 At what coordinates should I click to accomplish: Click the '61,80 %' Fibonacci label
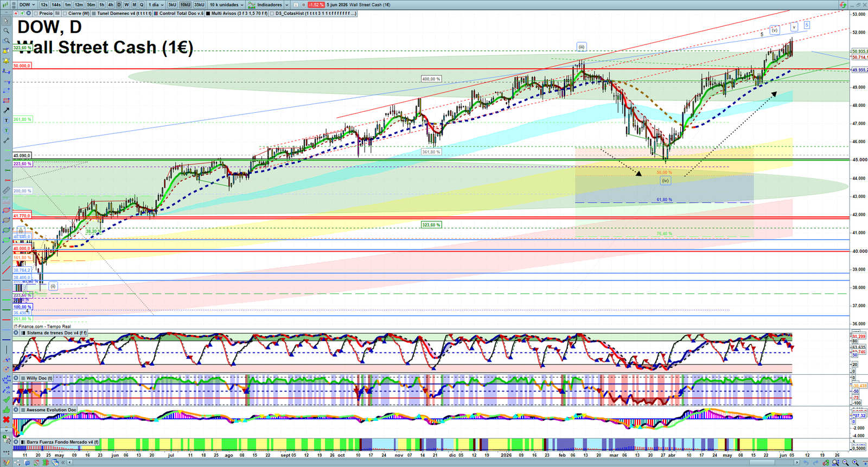pyautogui.click(x=664, y=200)
